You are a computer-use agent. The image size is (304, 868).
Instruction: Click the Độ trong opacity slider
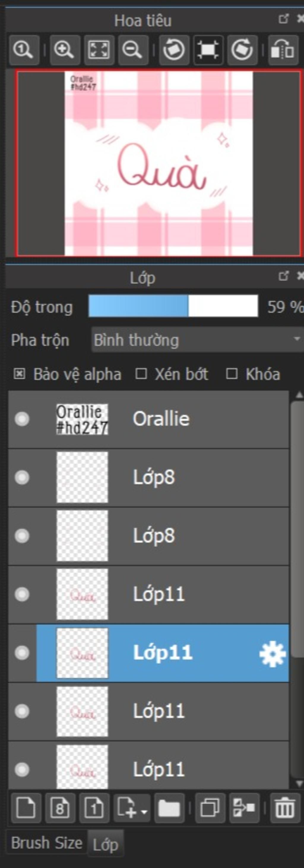pos(173,306)
